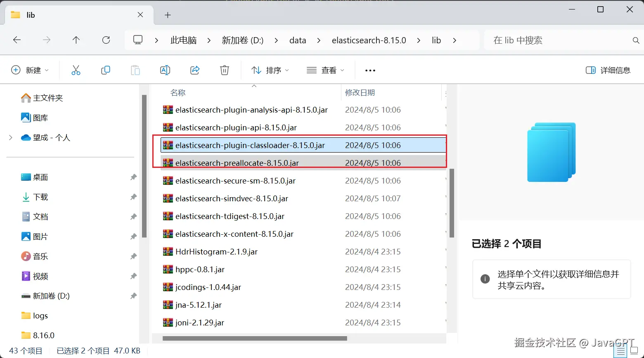This screenshot has width=644, height=358.
Task: Open 主文件夹 in sidebar
Action: click(42, 98)
